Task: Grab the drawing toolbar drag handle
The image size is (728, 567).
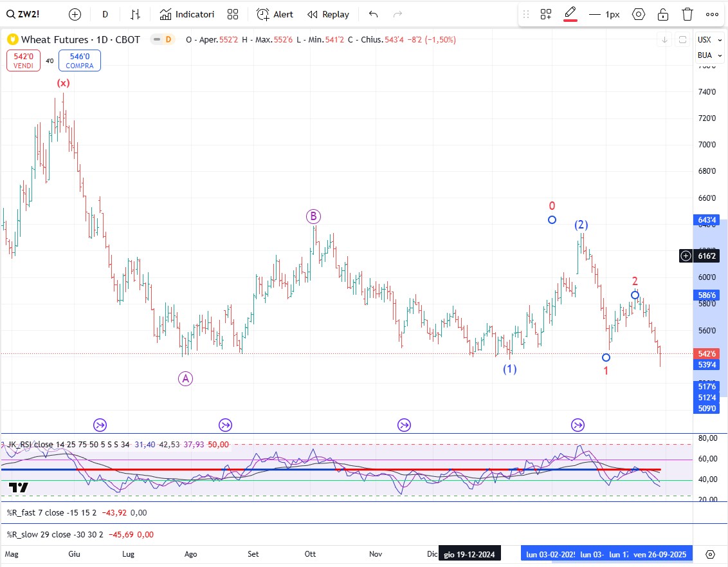Action: (526, 14)
